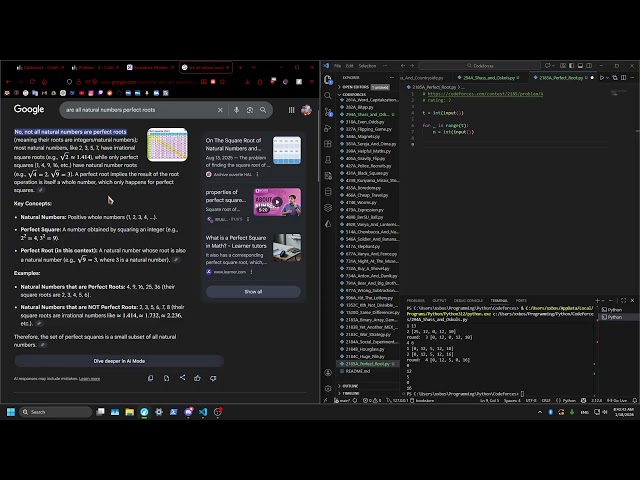Open README.md in the Explorer tree
Viewport: 640px width, 480px height.
coord(358,371)
